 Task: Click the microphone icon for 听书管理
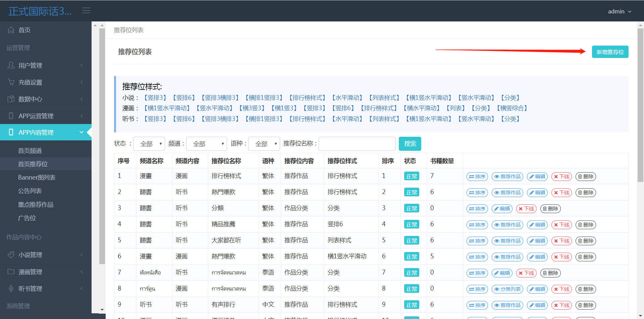[11, 289]
